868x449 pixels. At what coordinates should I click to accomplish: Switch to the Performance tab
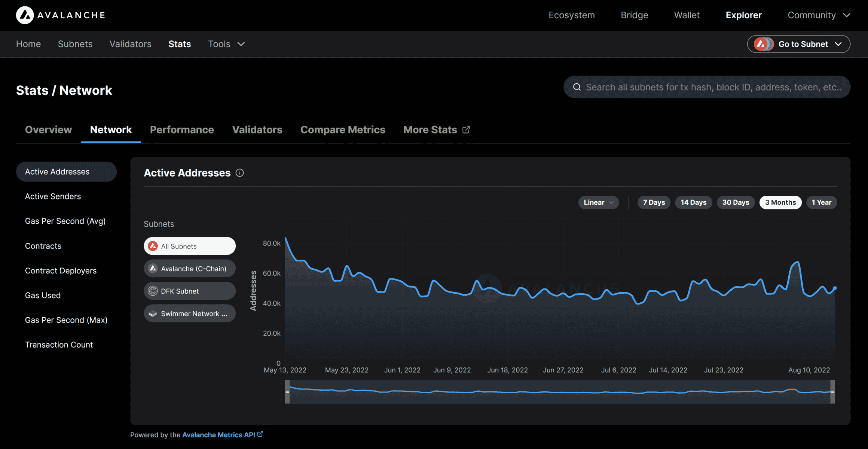(182, 129)
